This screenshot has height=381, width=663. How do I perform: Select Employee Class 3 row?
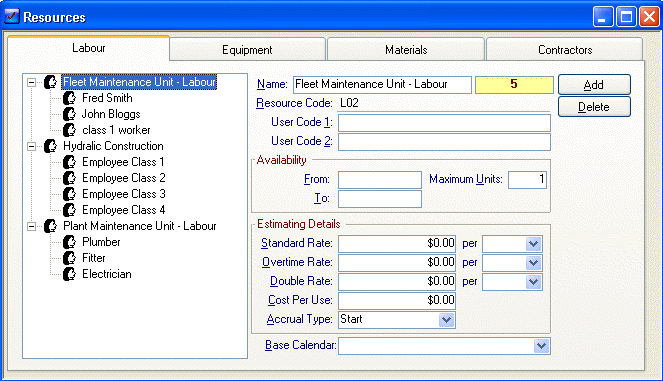(x=123, y=194)
